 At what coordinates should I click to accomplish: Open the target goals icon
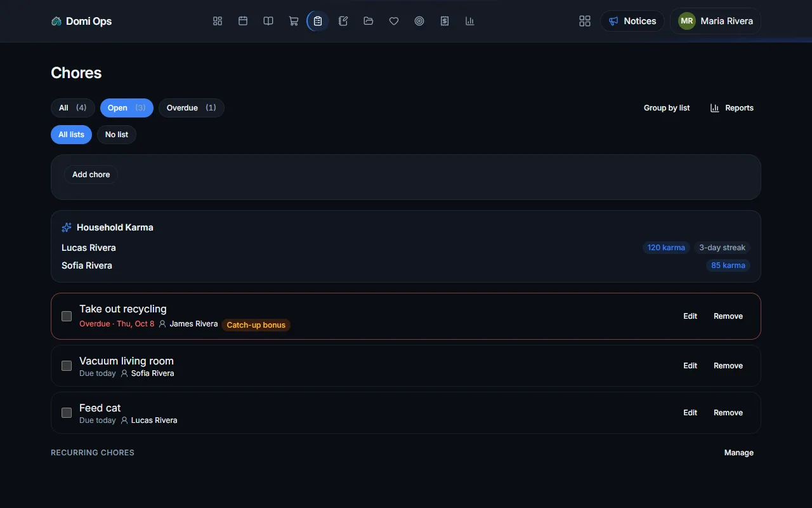[x=419, y=21]
